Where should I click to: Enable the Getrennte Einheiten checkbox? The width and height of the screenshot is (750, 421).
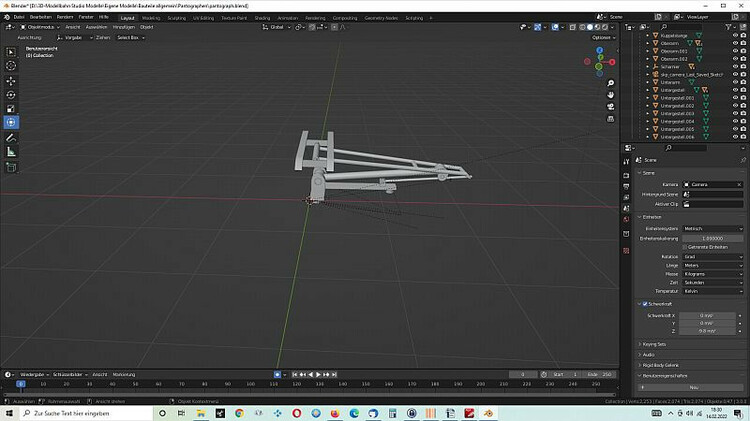pos(685,246)
